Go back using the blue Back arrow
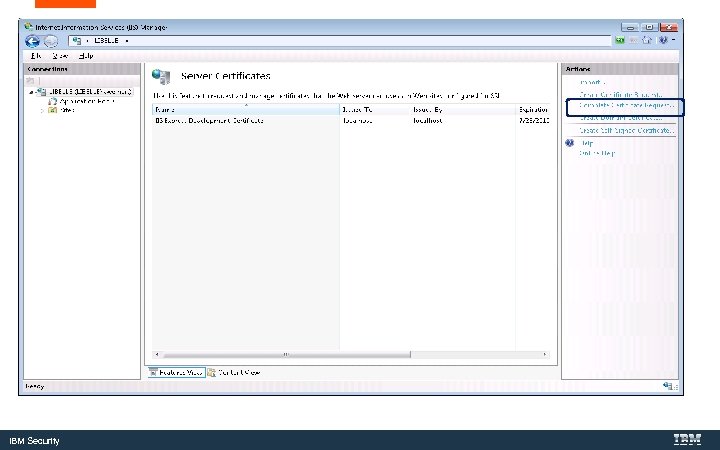This screenshot has width=720, height=450. (32, 41)
